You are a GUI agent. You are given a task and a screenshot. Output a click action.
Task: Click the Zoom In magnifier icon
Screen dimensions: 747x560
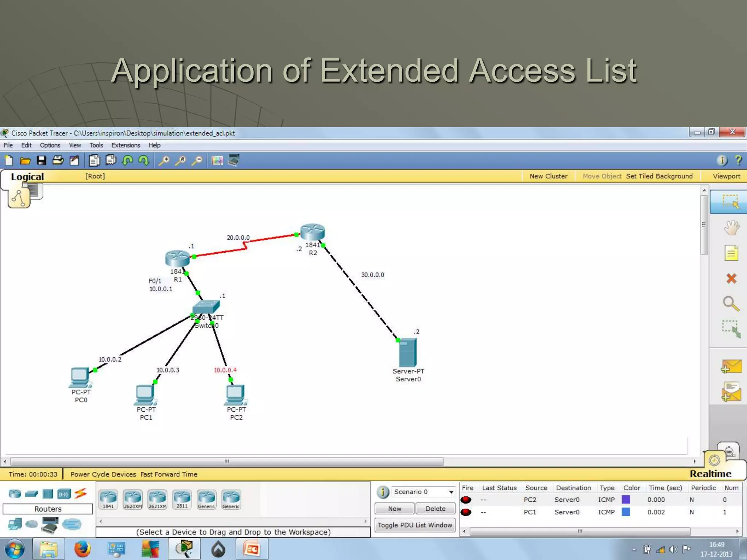point(164,160)
